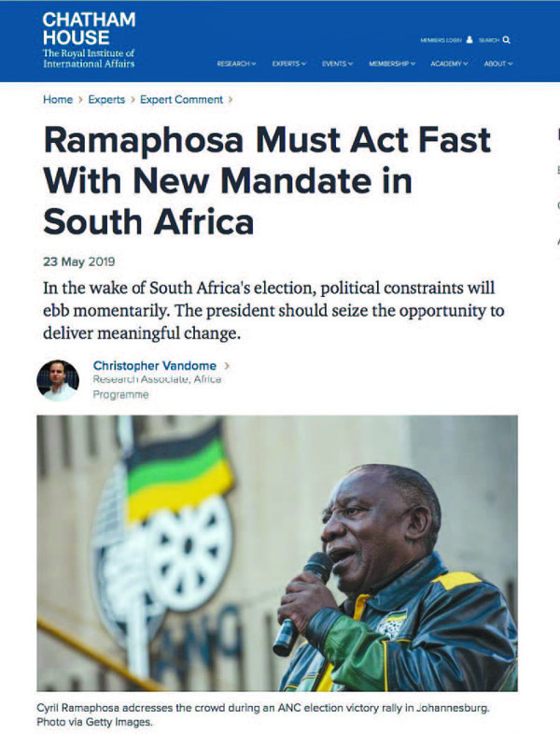Click the members login person icon

469,40
